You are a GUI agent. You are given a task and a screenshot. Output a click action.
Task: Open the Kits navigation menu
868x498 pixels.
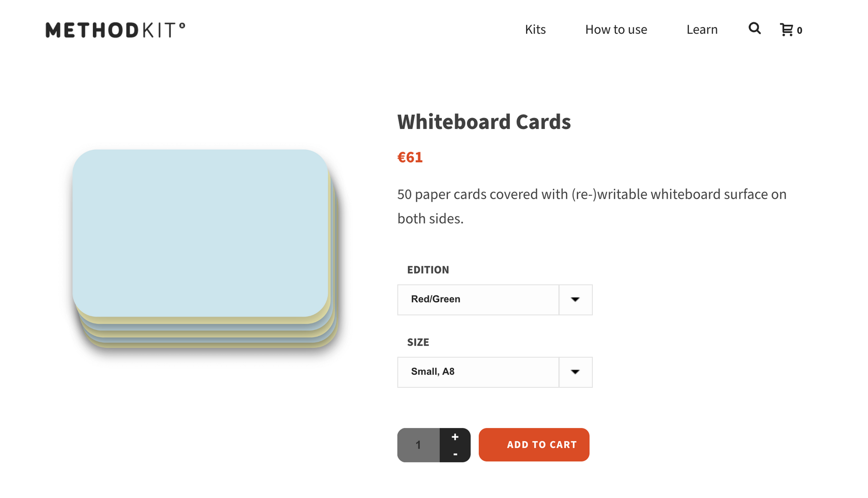[535, 29]
